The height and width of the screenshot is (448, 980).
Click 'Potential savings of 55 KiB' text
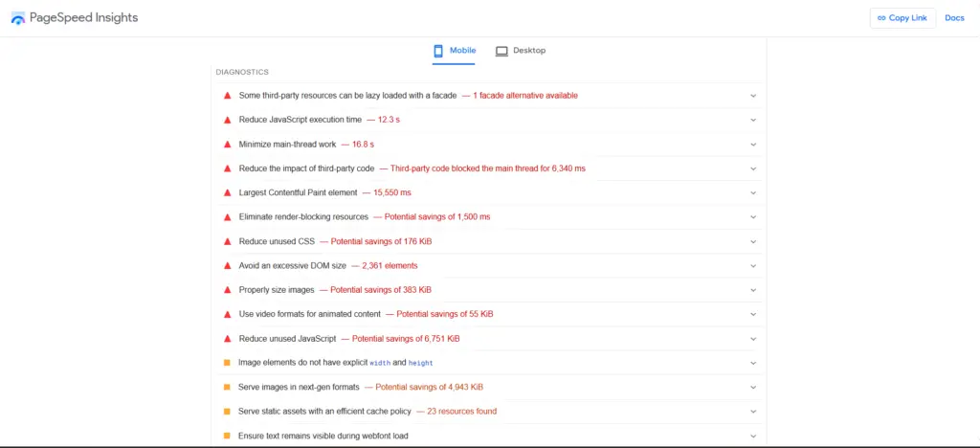click(x=444, y=314)
